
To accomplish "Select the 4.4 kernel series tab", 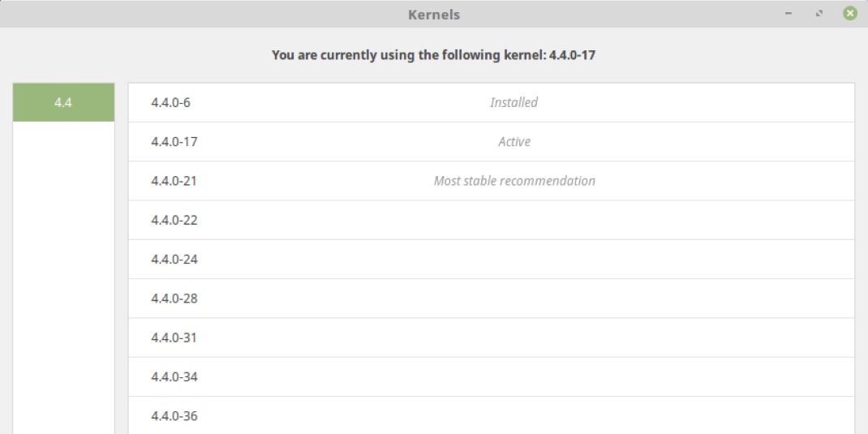I will click(x=63, y=102).
